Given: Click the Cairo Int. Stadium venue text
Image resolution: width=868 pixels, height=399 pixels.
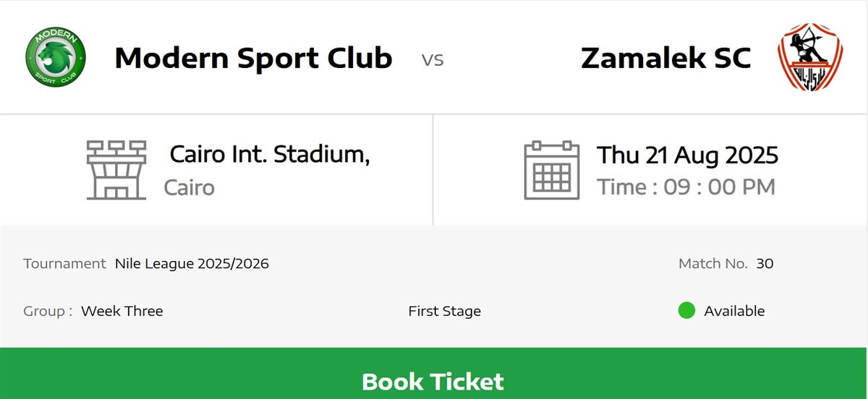Looking at the screenshot, I should 269,154.
